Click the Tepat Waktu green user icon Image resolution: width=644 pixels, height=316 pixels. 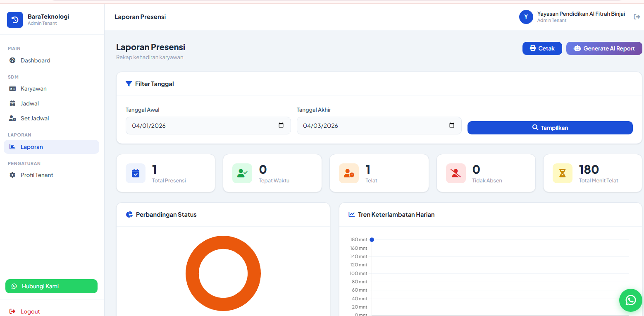tap(242, 173)
